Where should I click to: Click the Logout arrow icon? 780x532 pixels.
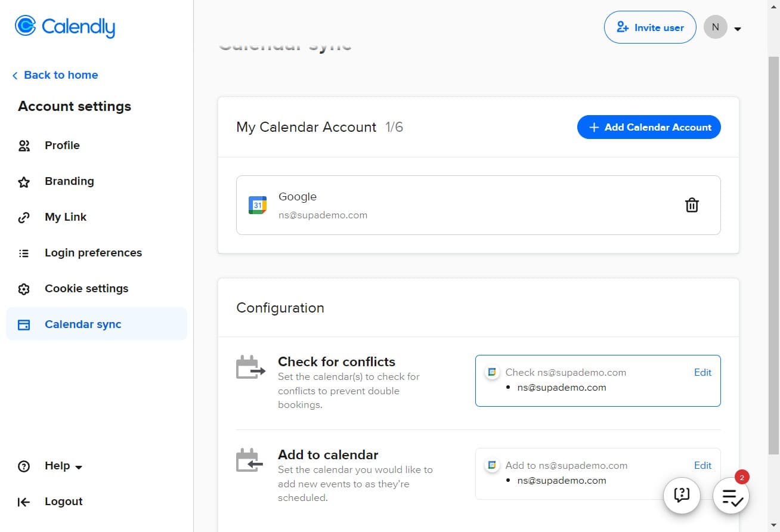[24, 502]
